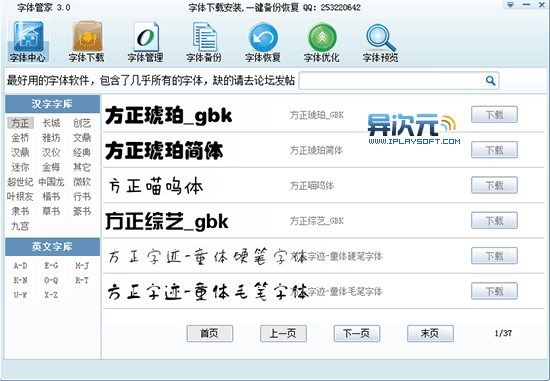Open the 字体中心 home icon
550x381 pixels.
point(28,41)
